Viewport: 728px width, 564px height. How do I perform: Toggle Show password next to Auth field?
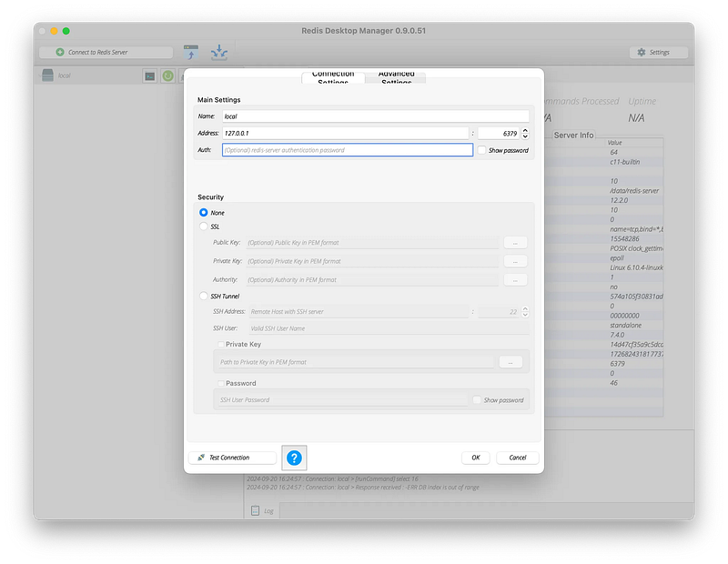tap(482, 150)
